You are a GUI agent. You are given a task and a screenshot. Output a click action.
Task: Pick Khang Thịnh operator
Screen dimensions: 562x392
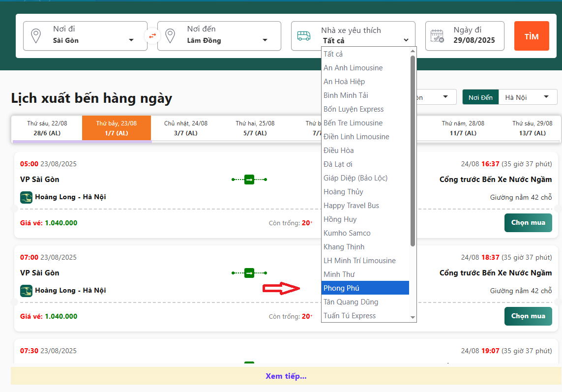point(365,247)
